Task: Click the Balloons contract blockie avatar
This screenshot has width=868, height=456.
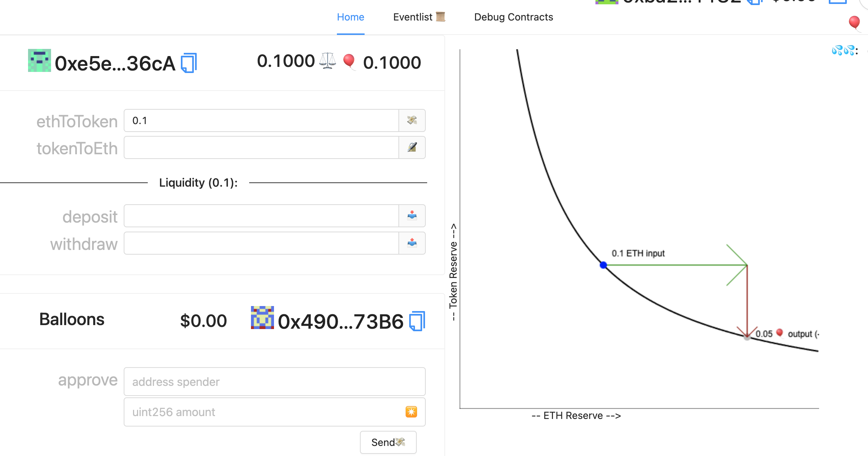Action: [x=262, y=318]
